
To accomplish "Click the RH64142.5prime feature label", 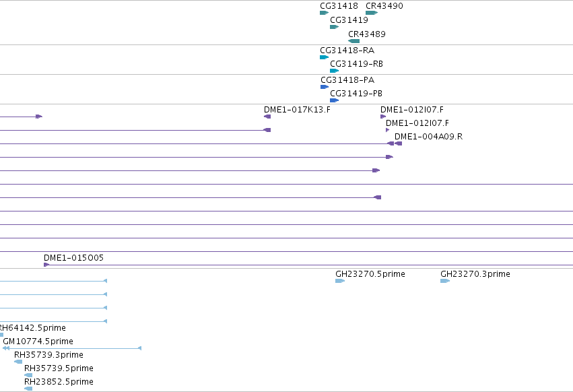I will 33,327.
